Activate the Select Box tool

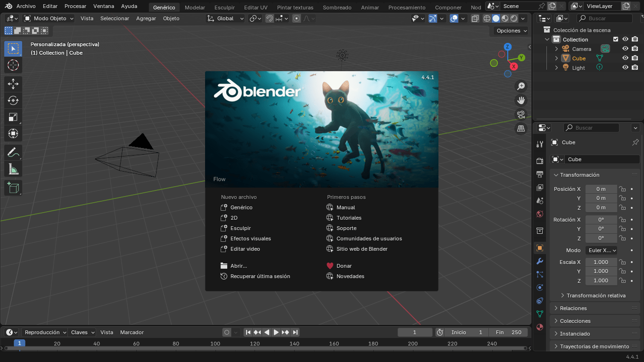(x=13, y=49)
